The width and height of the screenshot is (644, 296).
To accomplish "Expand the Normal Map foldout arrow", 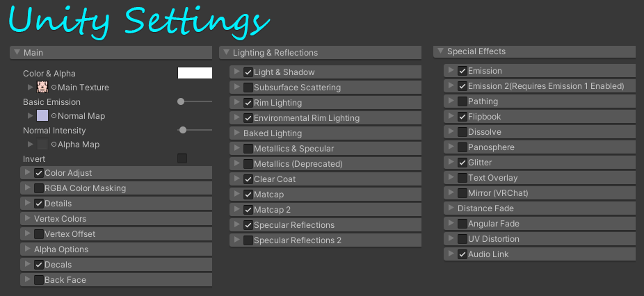I will point(30,115).
